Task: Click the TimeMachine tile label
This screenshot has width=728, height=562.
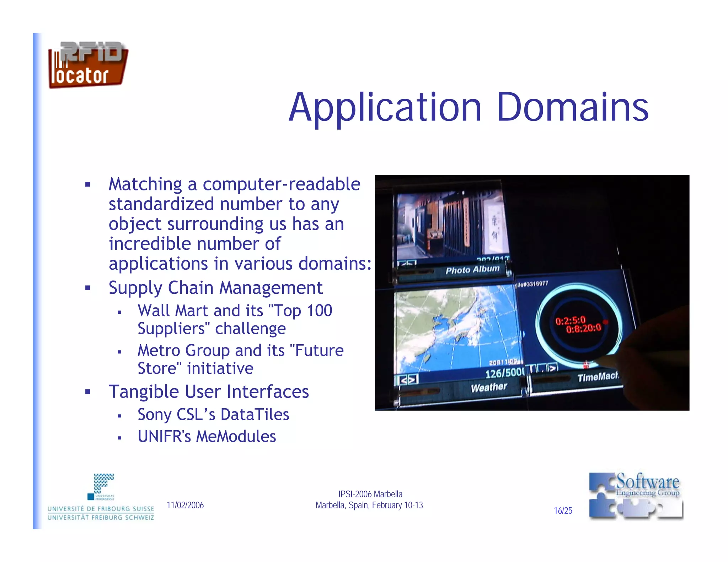Action: (x=598, y=377)
